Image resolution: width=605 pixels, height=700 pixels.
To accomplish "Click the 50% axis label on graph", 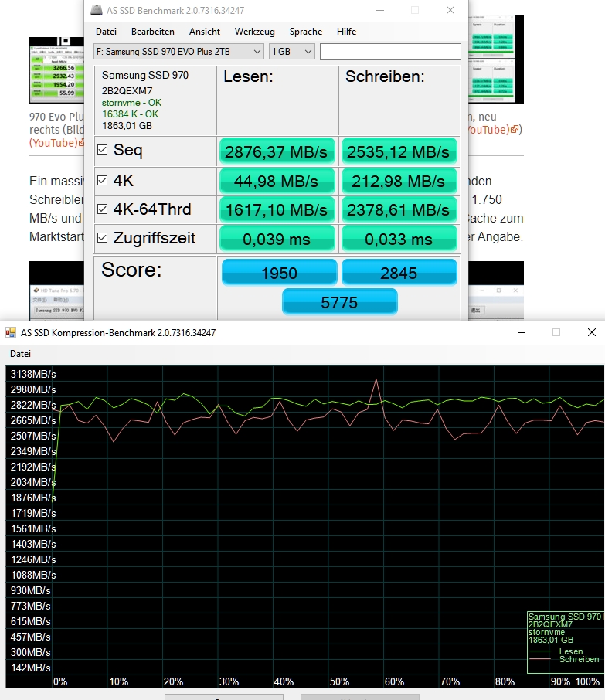I will click(x=339, y=681).
